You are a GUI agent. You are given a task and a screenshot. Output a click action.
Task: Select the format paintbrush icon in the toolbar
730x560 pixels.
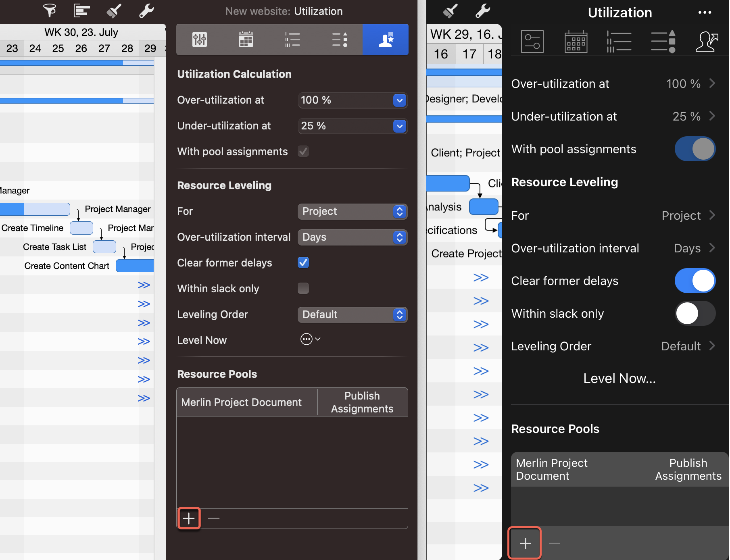[x=113, y=11]
